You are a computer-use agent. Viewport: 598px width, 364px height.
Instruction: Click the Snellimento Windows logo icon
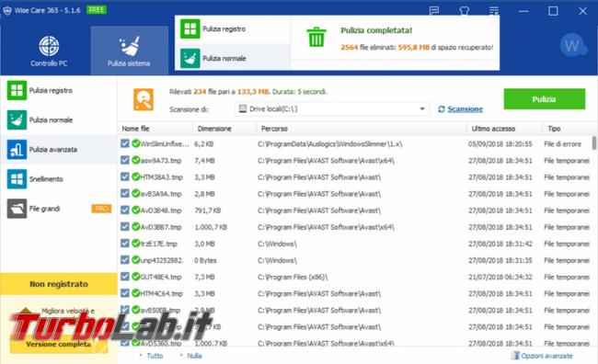click(17, 178)
